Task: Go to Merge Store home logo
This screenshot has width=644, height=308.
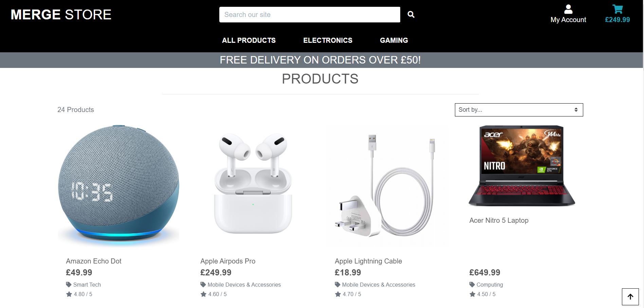Action: (61, 15)
